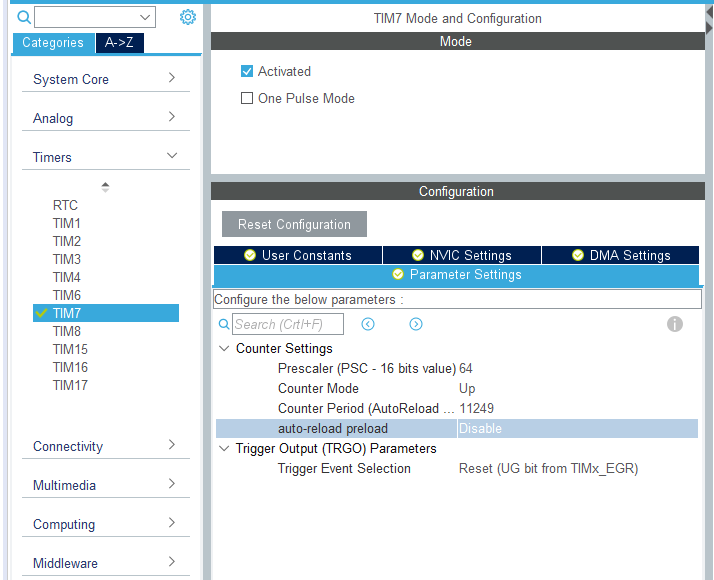This screenshot has width=714, height=580.
Task: Select TIM8 in the Timers list
Action: point(66,331)
